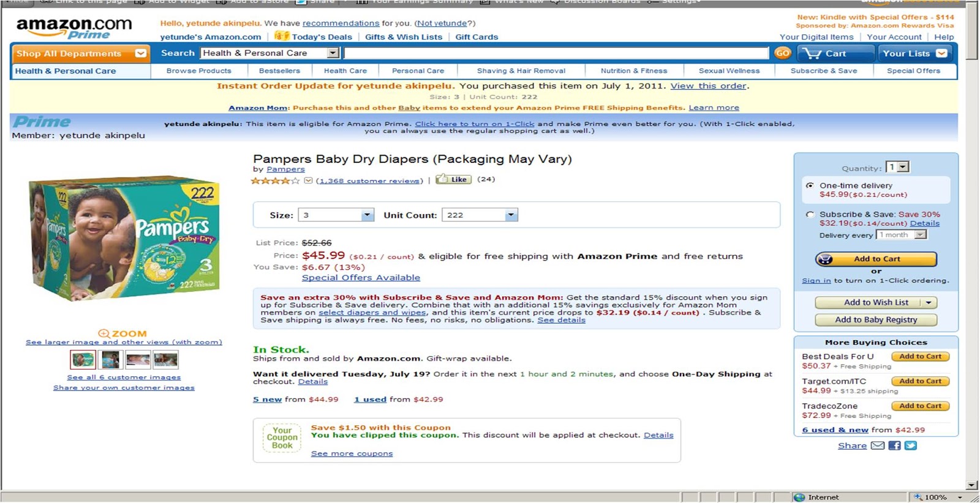Screen dimensions: 980x503
Task: Select the second product thumbnail
Action: point(110,359)
